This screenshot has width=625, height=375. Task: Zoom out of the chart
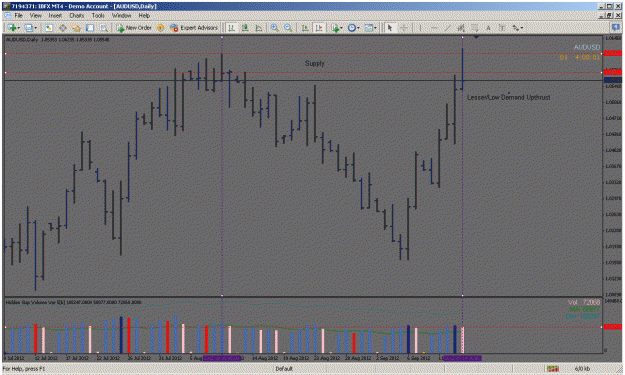coord(288,28)
